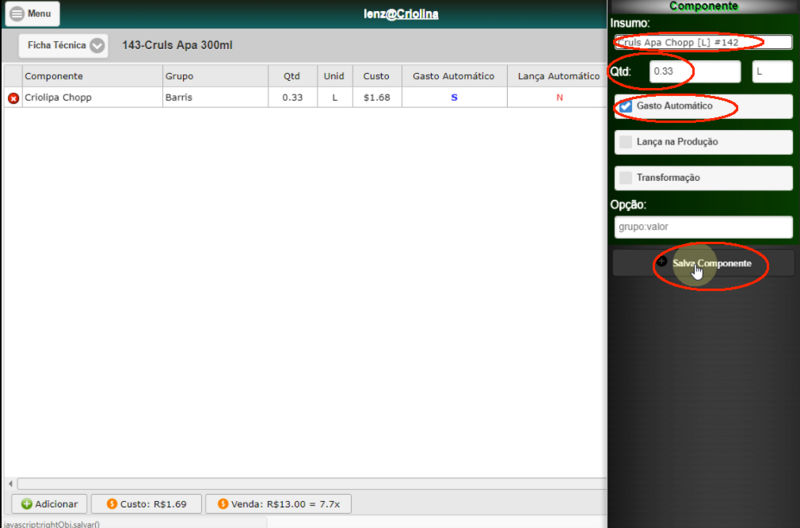The width and height of the screenshot is (800, 528).
Task: Select the Criolipa Chopp component cell
Action: click(92, 97)
